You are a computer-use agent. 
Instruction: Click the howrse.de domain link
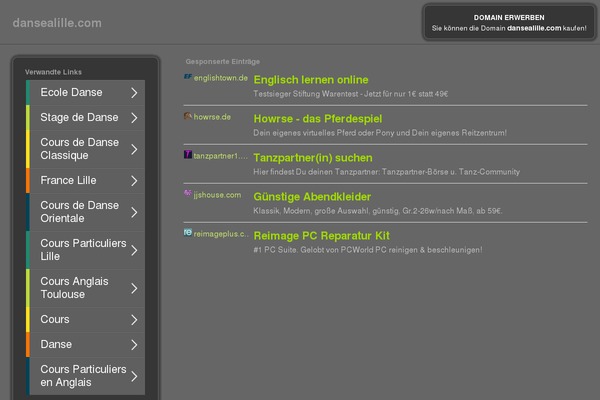[212, 117]
